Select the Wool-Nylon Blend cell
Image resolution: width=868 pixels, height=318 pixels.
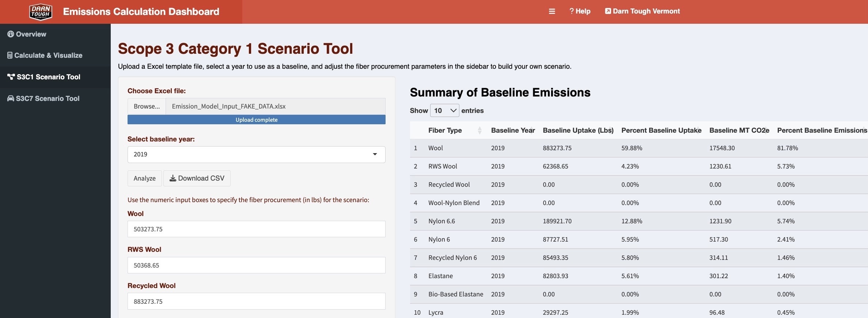(x=454, y=203)
